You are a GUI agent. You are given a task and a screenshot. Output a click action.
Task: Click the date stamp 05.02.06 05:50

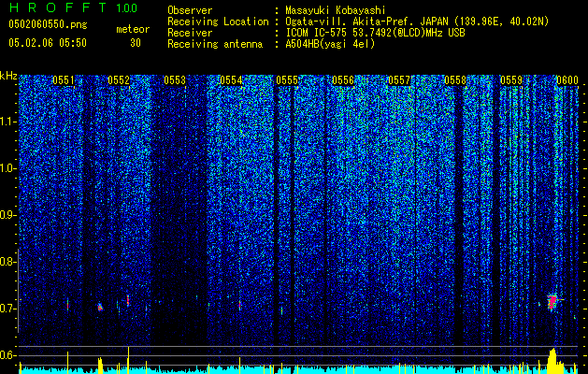[x=48, y=43]
